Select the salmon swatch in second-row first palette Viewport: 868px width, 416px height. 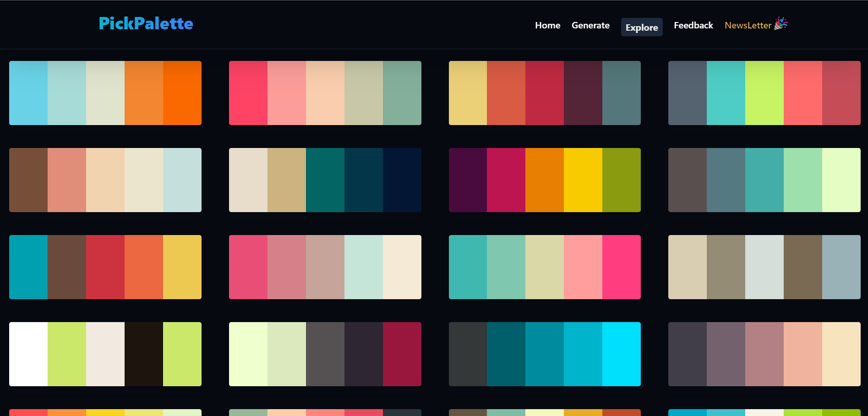67,180
